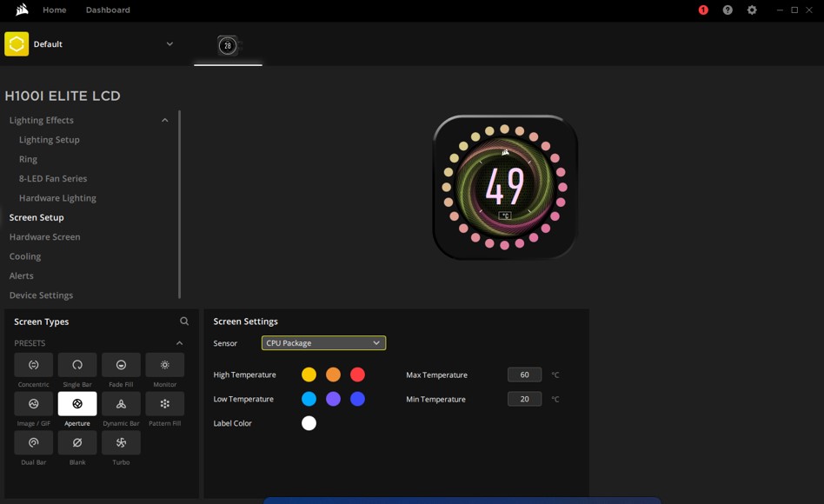Click the Default profile name

[x=48, y=44]
